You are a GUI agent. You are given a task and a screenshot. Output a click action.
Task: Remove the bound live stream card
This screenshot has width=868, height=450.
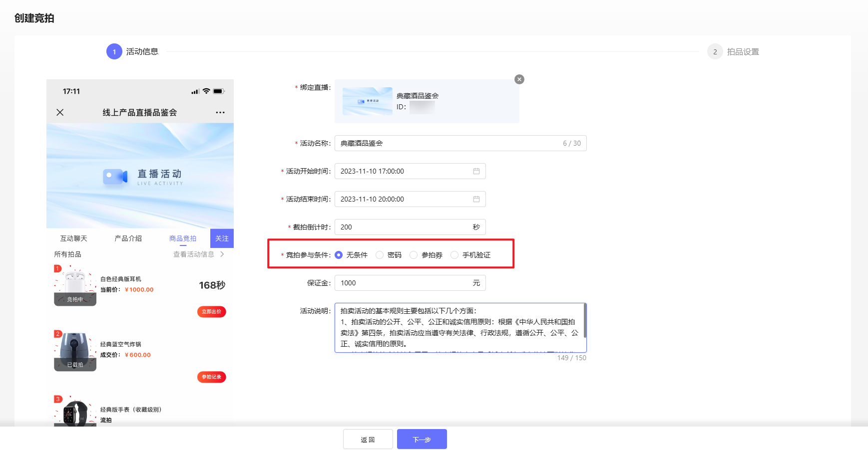[519, 79]
